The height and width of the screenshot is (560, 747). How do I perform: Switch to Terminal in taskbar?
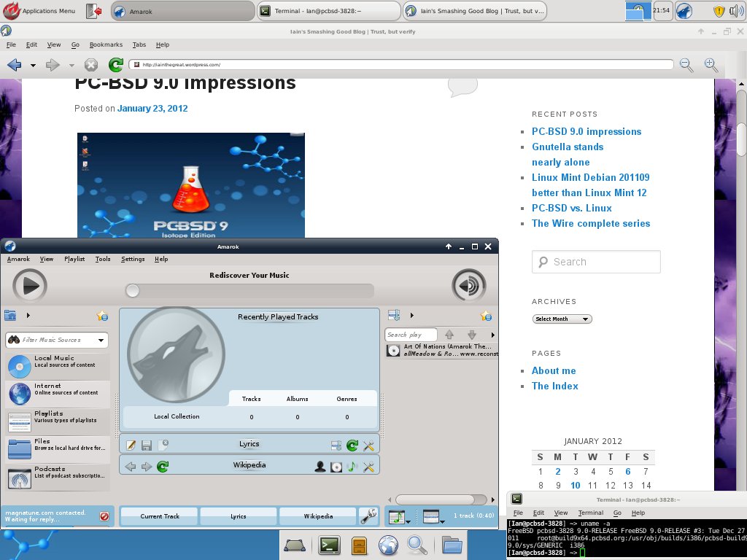coord(329,11)
